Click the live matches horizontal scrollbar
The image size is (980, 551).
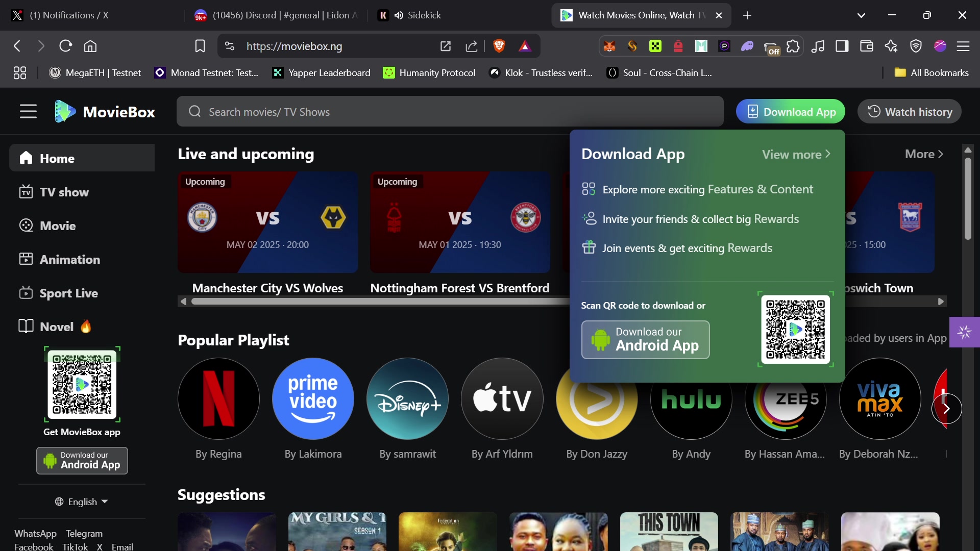click(380, 302)
